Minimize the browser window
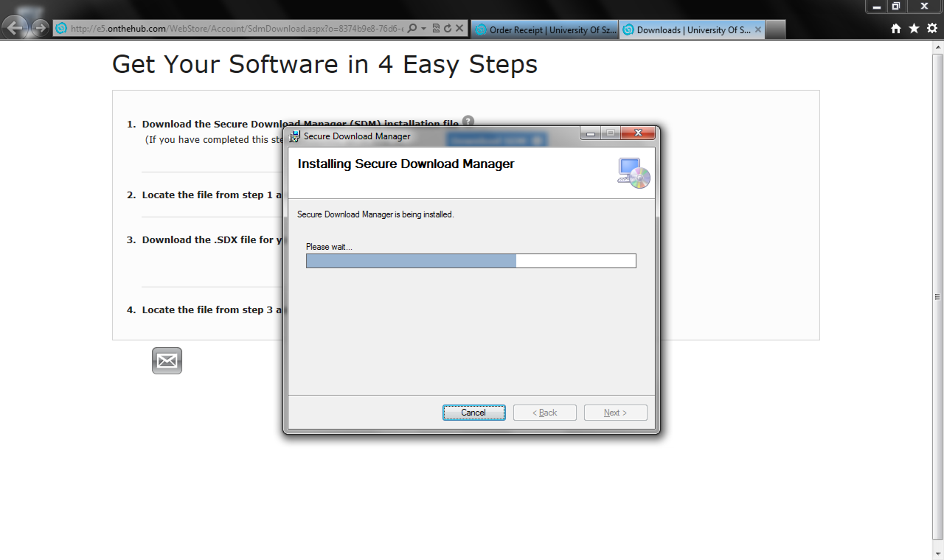The width and height of the screenshot is (944, 560). 877,6
